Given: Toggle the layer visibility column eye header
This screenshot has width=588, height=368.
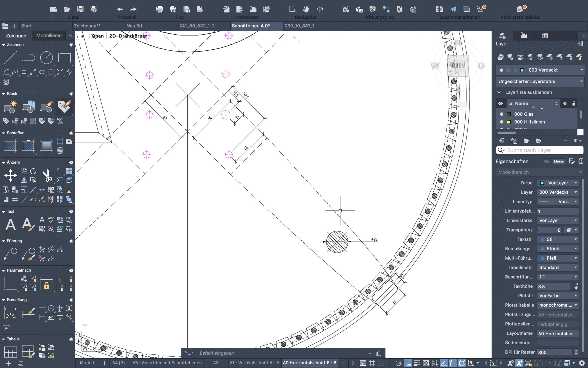Looking at the screenshot, I should (500, 103).
